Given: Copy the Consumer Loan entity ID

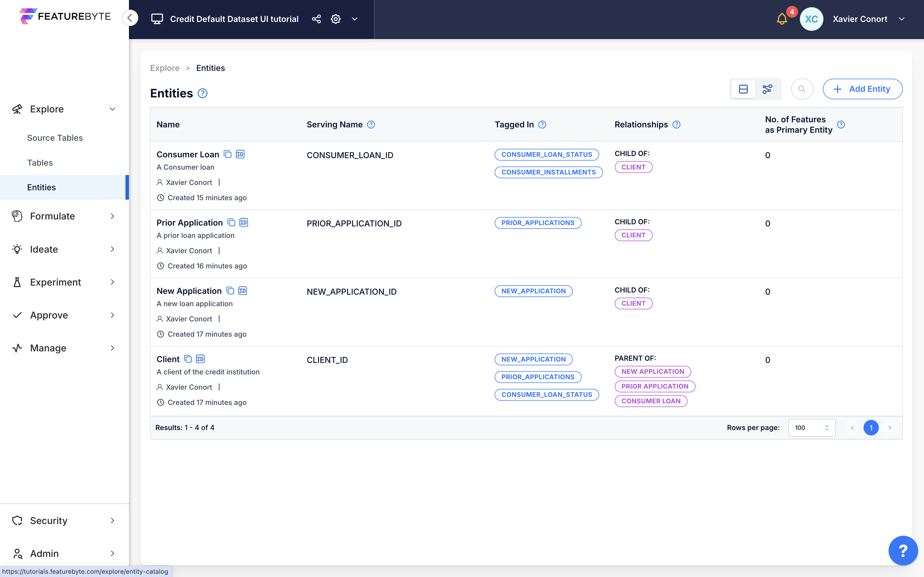Looking at the screenshot, I should (x=240, y=154).
